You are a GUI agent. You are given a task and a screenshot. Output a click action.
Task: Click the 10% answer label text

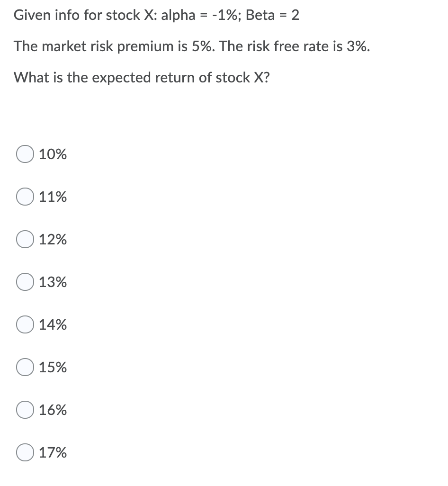pyautogui.click(x=52, y=153)
